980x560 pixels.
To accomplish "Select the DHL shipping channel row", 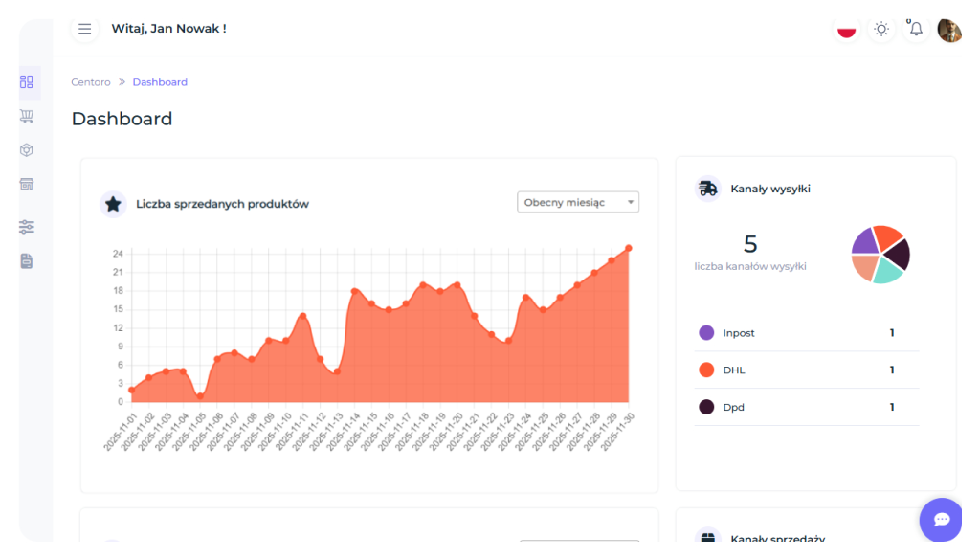I will click(x=806, y=370).
